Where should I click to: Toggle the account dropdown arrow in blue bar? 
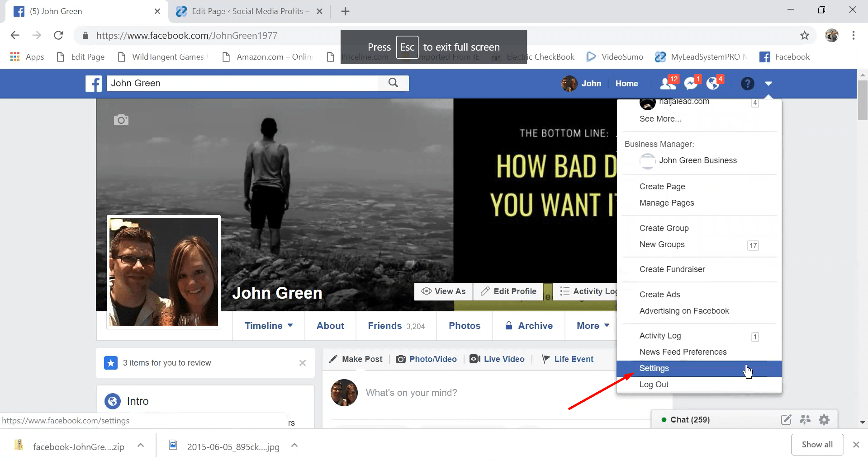tap(768, 84)
